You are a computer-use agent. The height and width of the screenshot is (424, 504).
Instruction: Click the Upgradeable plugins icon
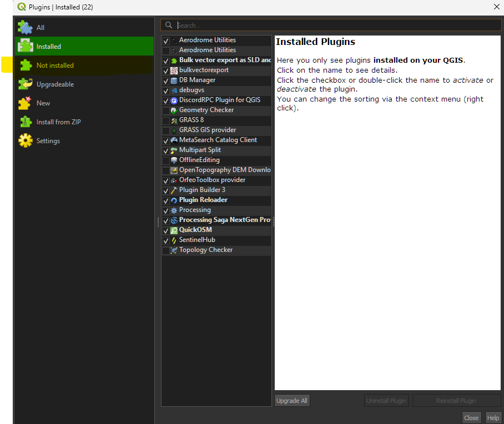point(25,84)
